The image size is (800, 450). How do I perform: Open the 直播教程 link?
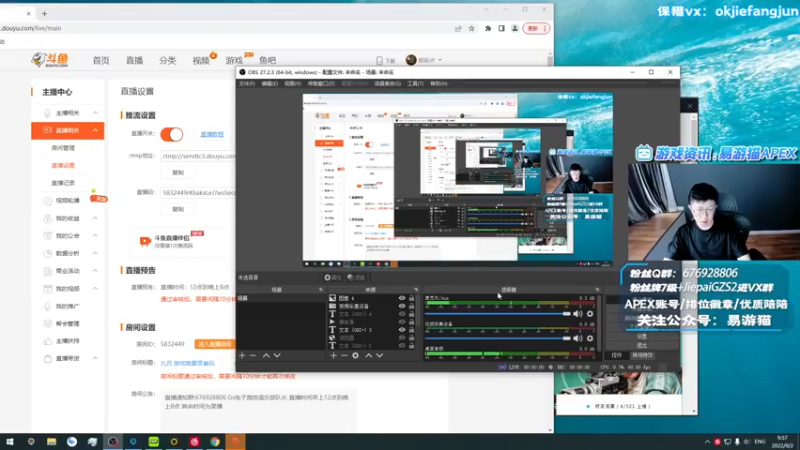pos(212,135)
